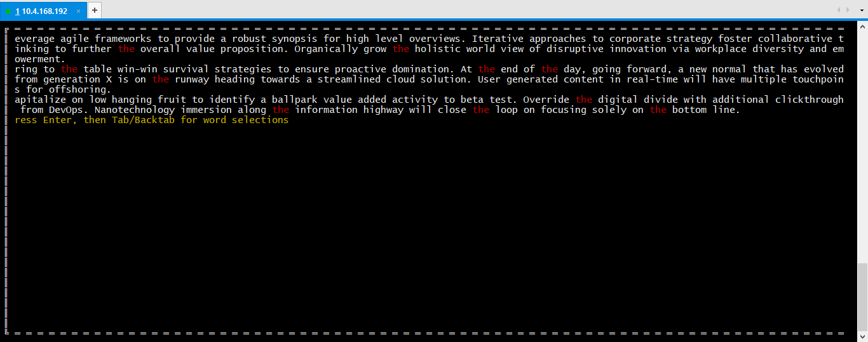Click the green connection status dot on tab
The image size is (868, 342).
point(8,11)
